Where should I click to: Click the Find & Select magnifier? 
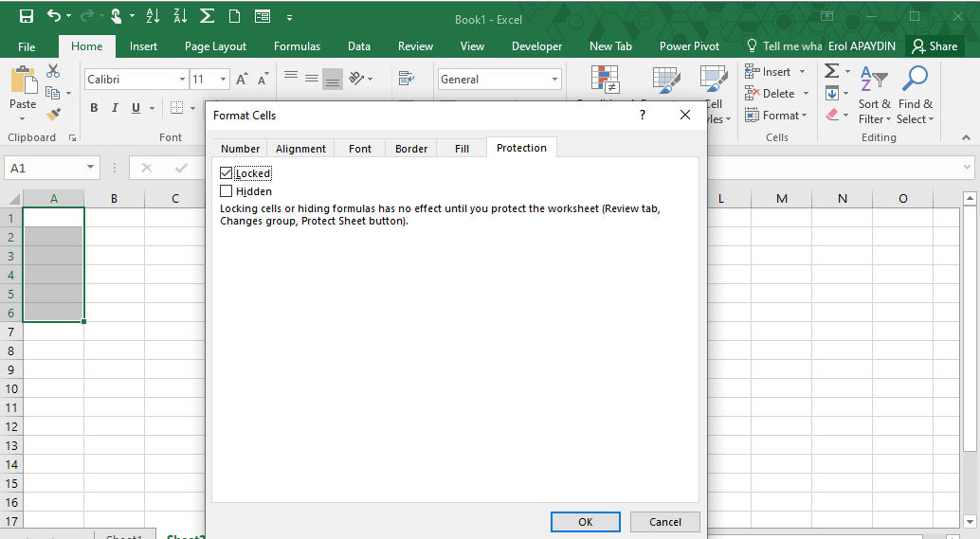(x=915, y=79)
